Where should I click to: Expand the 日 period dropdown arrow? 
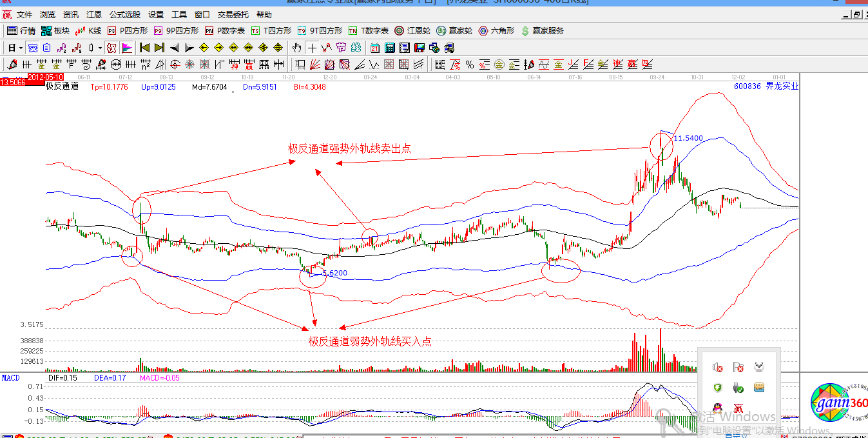(21, 48)
